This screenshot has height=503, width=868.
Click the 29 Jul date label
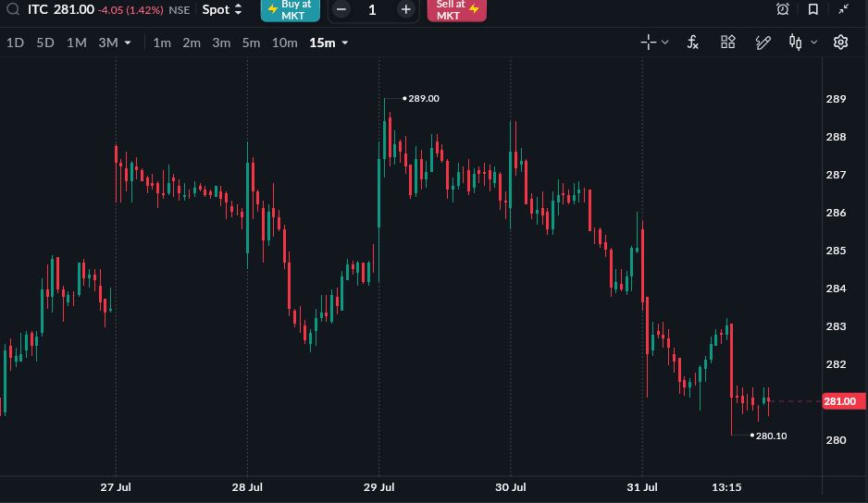(378, 487)
